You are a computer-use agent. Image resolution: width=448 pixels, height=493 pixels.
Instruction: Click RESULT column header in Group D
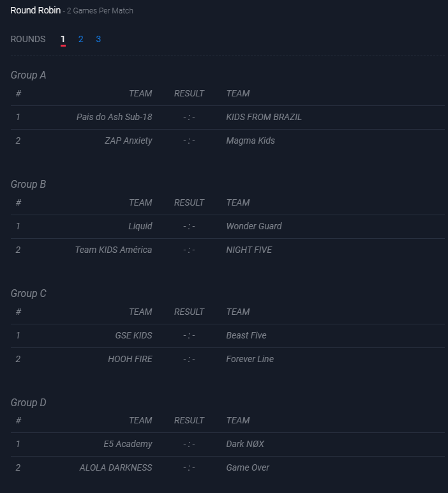pyautogui.click(x=189, y=420)
